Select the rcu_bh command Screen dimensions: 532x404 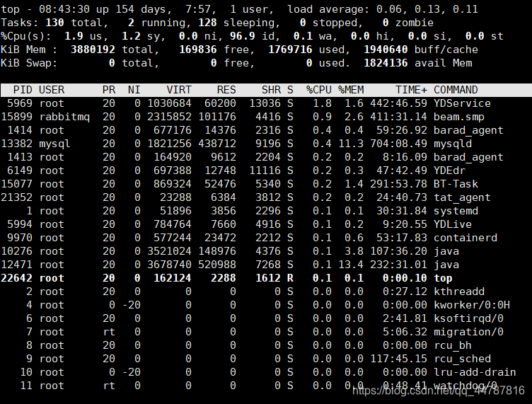[x=453, y=345]
